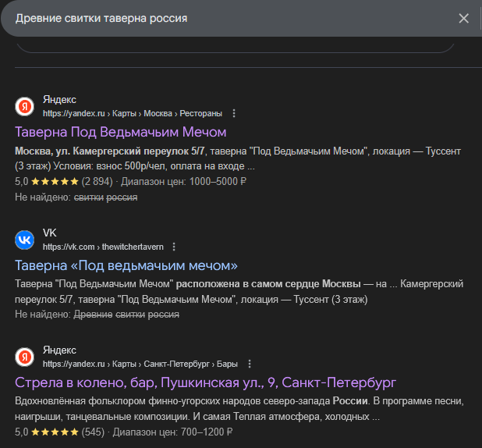
Task: Click the 'Диапазон цен: 700–1200 ₽' text
Action: pyautogui.click(x=173, y=432)
